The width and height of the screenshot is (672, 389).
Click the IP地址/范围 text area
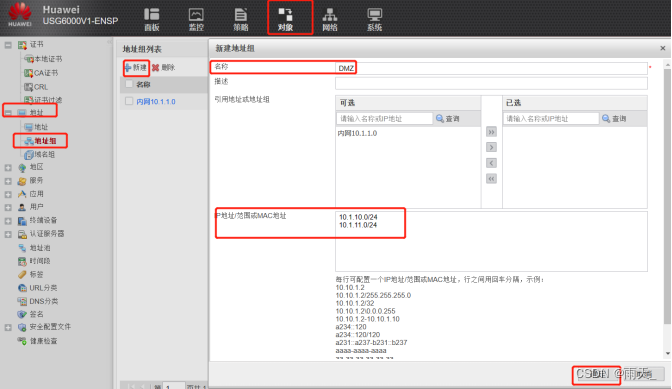pyautogui.click(x=491, y=241)
